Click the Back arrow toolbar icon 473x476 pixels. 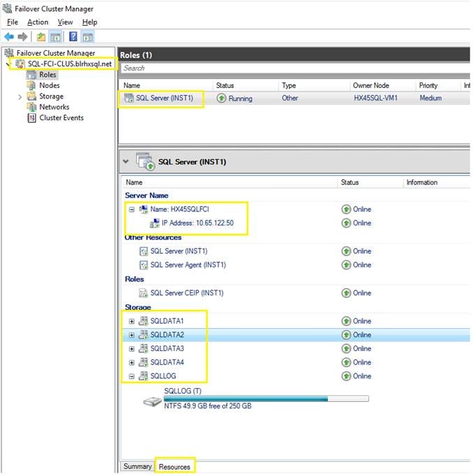pos(9,37)
